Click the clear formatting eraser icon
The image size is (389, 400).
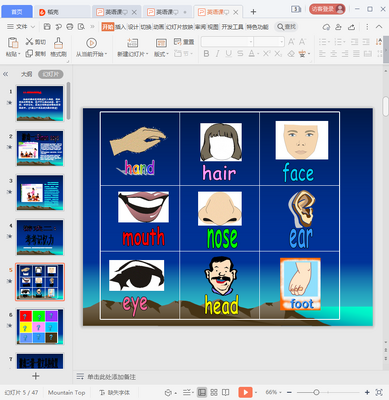tap(291, 53)
